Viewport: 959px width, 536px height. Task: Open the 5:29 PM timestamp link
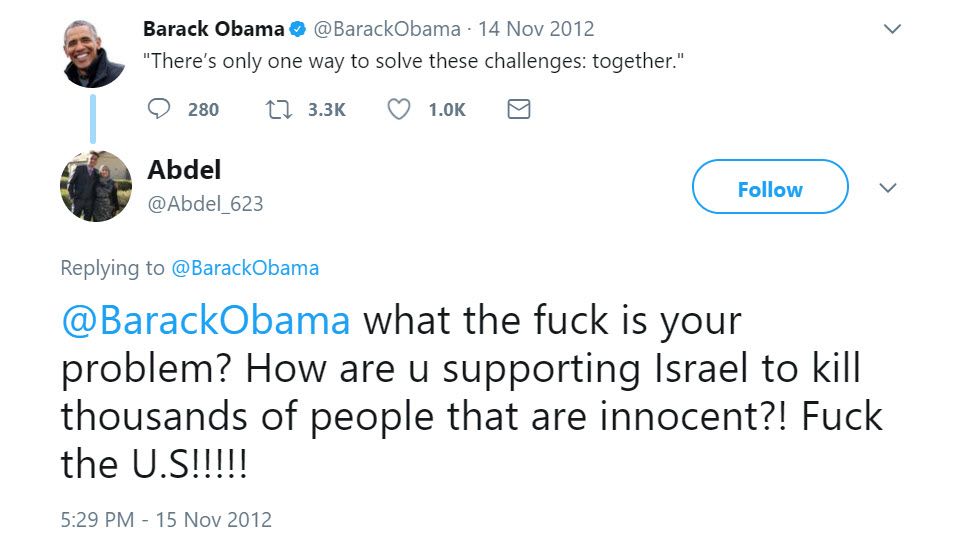tap(166, 520)
